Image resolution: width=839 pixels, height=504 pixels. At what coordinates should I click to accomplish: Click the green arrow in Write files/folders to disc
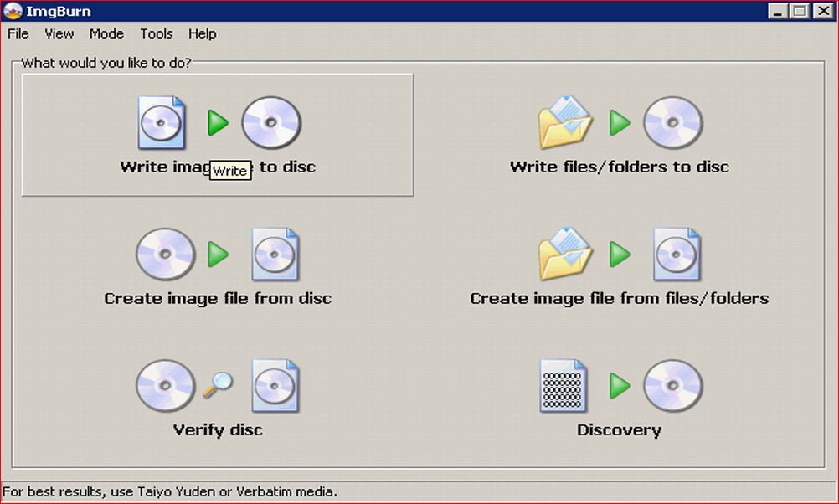(x=620, y=123)
